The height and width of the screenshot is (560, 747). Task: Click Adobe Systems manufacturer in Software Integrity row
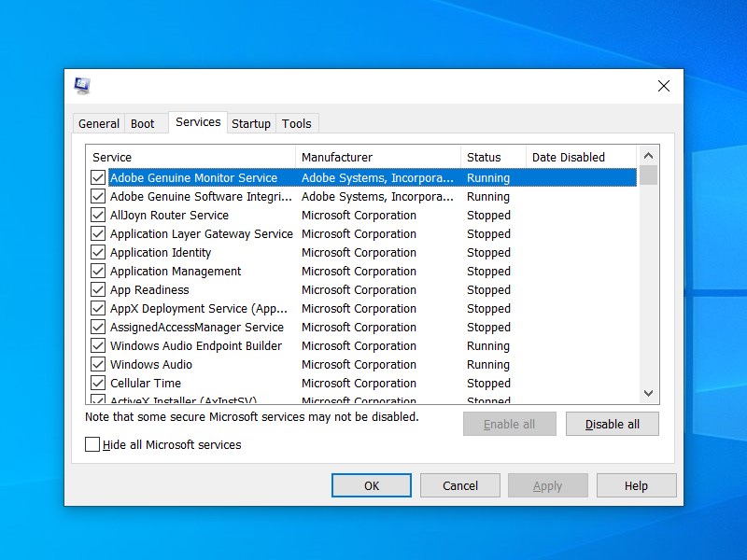(377, 197)
